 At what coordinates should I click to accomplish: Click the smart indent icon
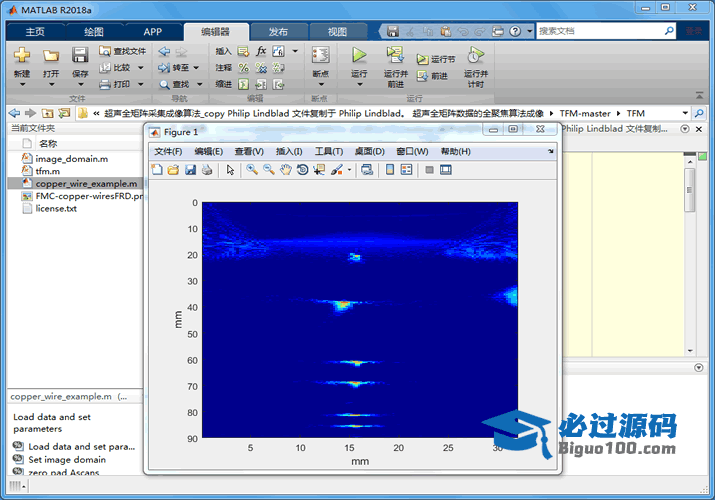244,84
